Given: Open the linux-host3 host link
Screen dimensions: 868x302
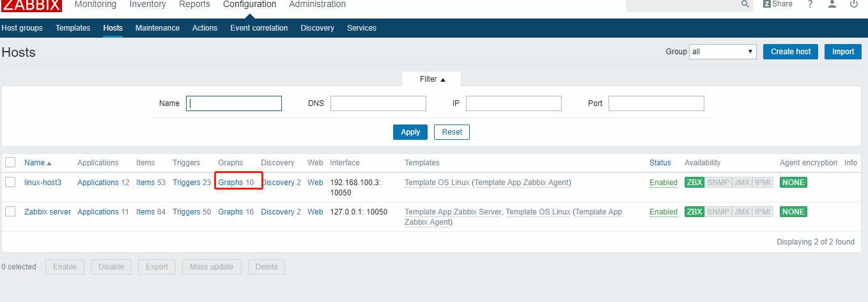Looking at the screenshot, I should 43,183.
